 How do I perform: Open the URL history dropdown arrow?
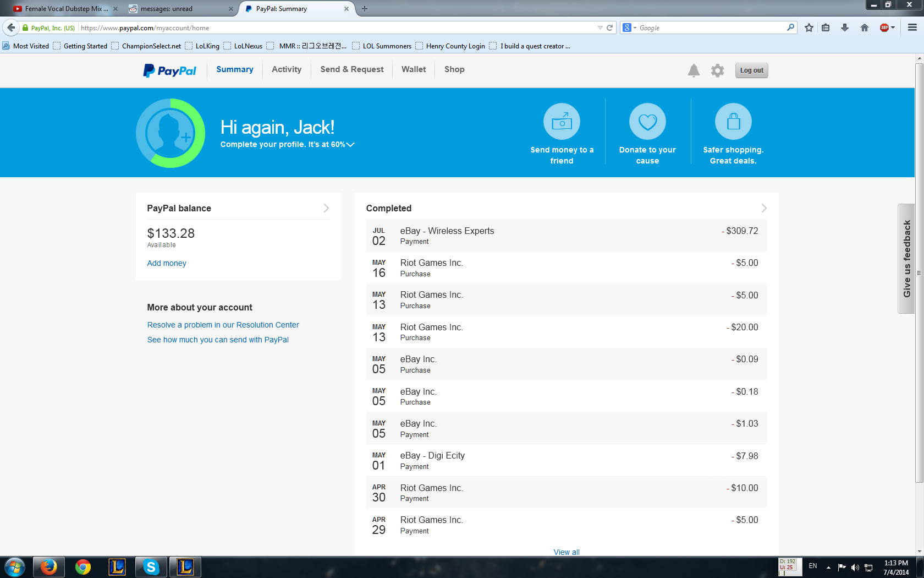pyautogui.click(x=600, y=28)
